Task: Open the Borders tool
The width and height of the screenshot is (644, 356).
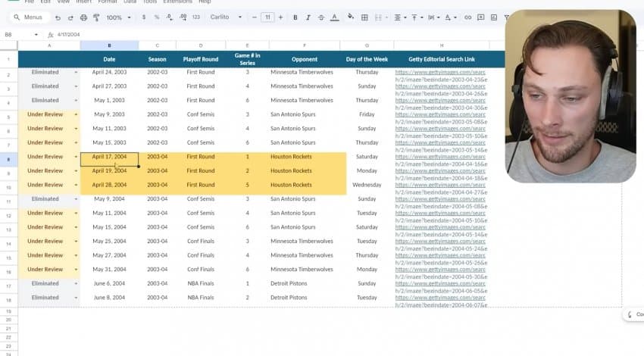Action: pyautogui.click(x=364, y=17)
